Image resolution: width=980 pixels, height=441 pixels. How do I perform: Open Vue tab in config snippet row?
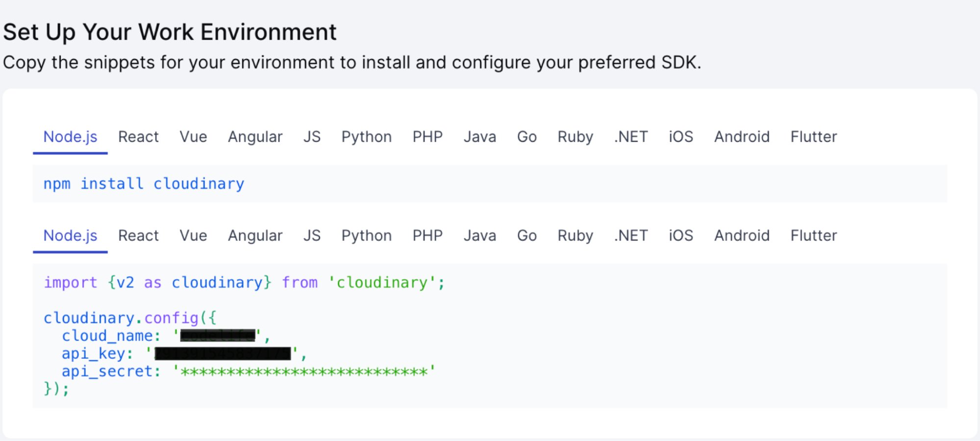(193, 236)
